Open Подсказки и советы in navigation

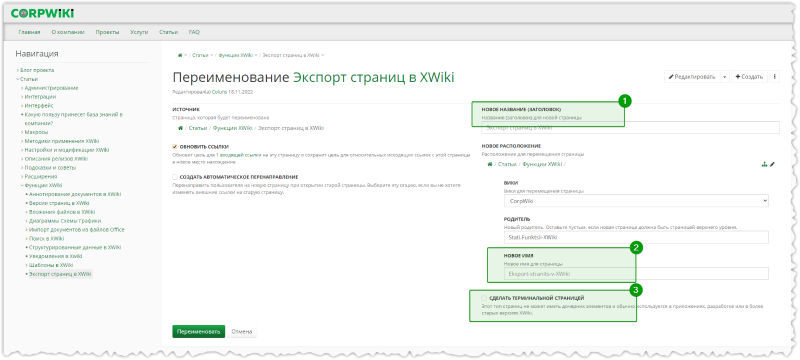click(x=50, y=168)
